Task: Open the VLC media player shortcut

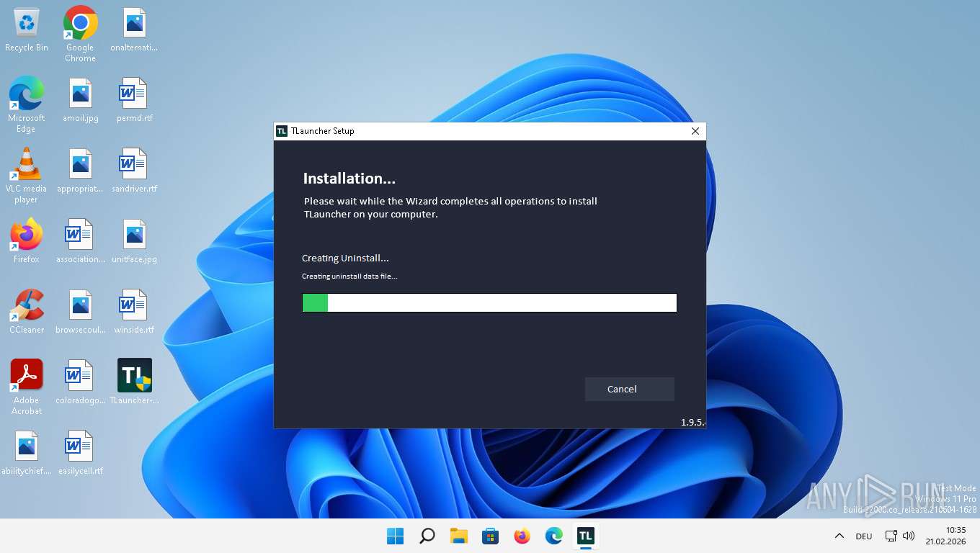Action: [x=27, y=176]
